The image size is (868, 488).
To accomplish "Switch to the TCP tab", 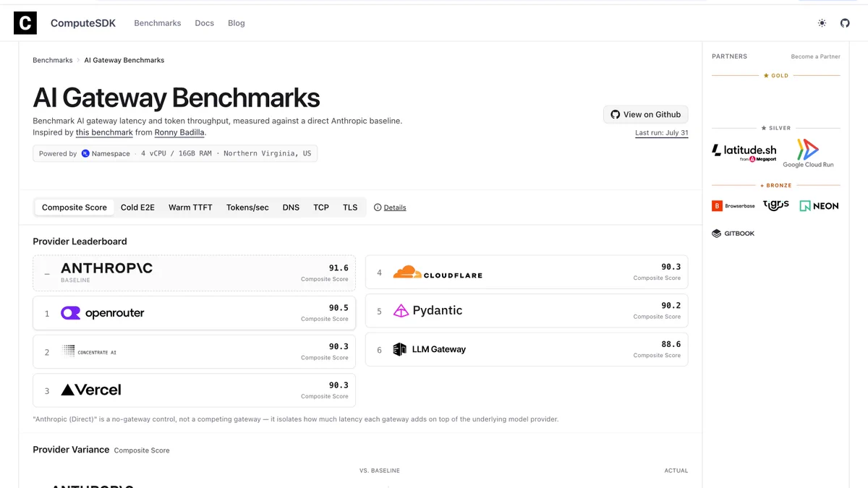I will pos(321,207).
